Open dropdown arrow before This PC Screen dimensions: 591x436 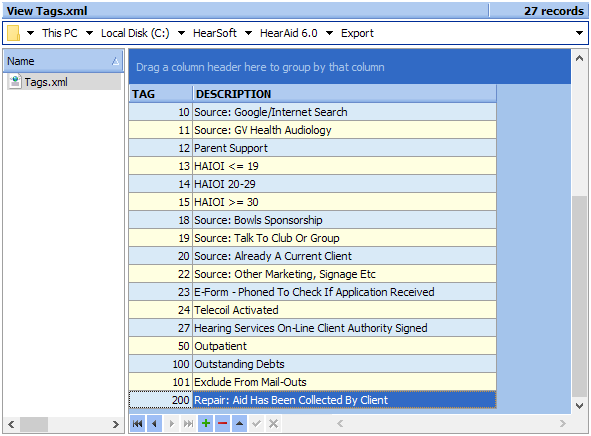[x=31, y=33]
